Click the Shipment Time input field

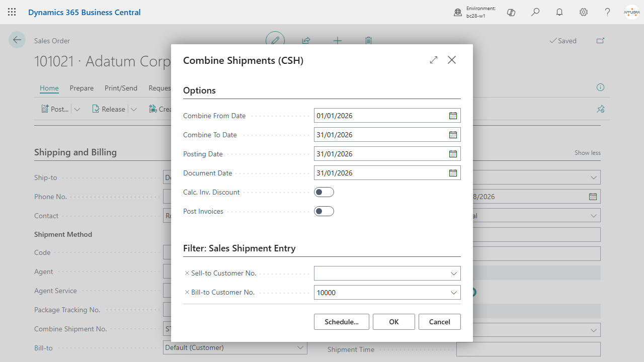(528, 349)
